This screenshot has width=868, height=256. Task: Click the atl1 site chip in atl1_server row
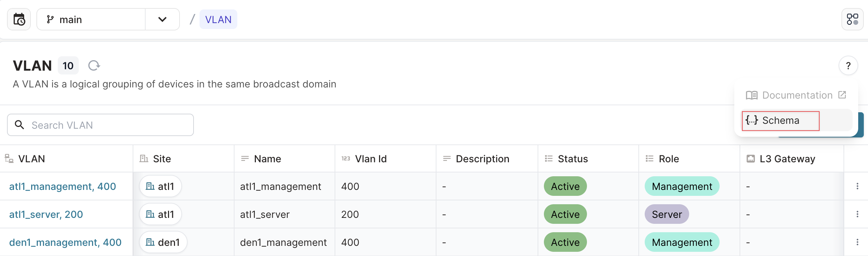coord(160,214)
